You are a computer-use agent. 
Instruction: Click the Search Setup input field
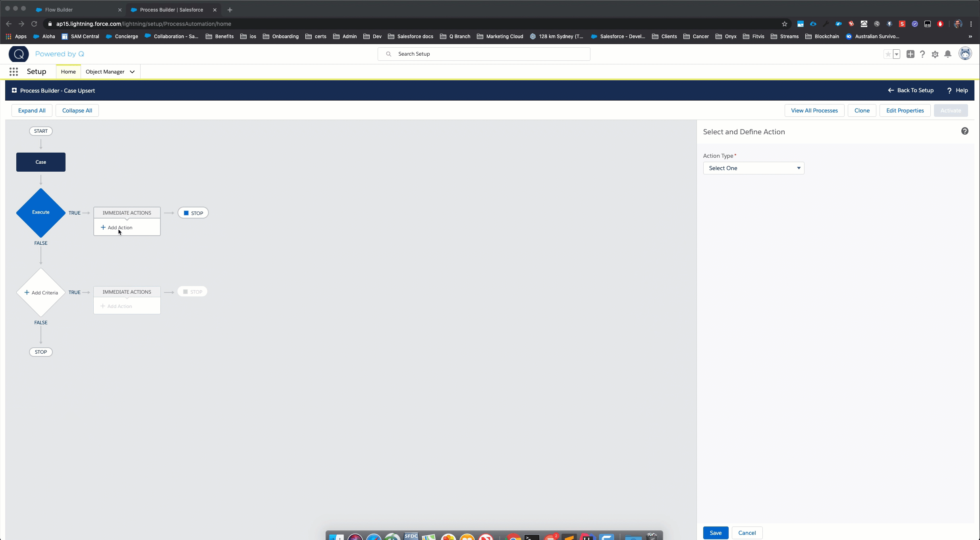(484, 54)
